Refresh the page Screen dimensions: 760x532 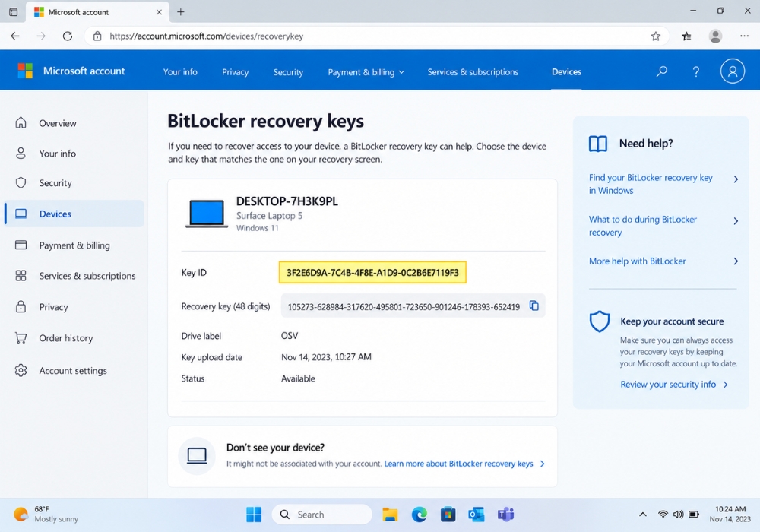click(68, 36)
